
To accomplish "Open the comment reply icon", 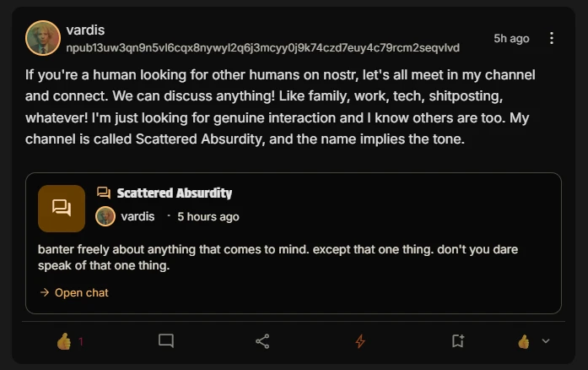I will click(x=166, y=341).
